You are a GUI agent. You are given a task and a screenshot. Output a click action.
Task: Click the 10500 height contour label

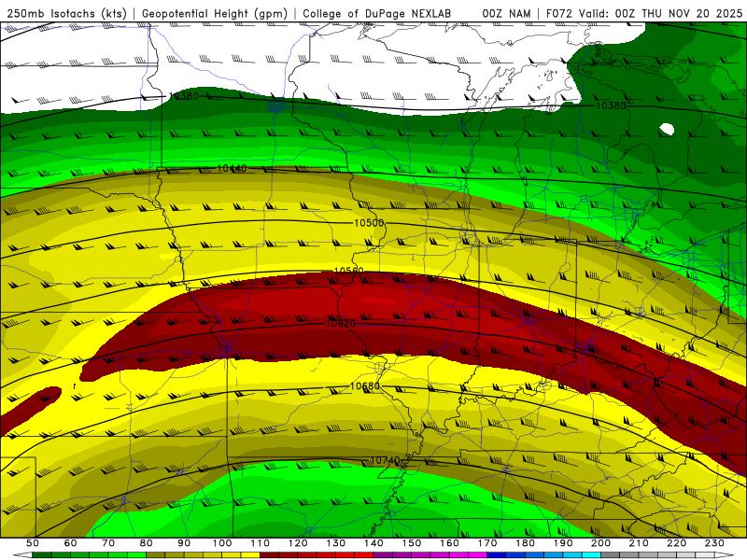pos(369,223)
